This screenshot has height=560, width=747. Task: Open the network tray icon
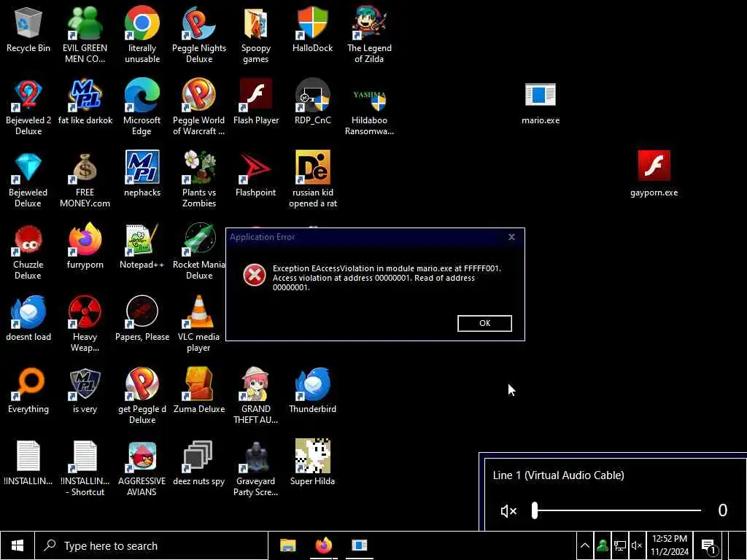pyautogui.click(x=619, y=545)
